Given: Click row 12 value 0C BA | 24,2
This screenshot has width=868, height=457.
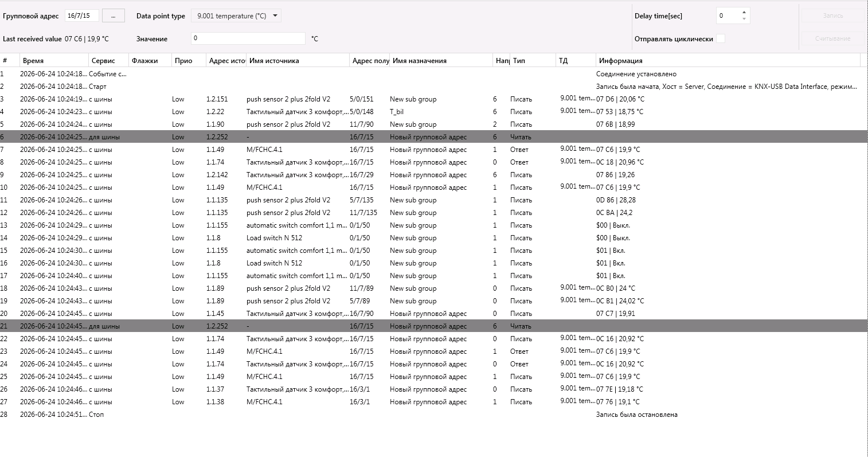Looking at the screenshot, I should tap(614, 213).
